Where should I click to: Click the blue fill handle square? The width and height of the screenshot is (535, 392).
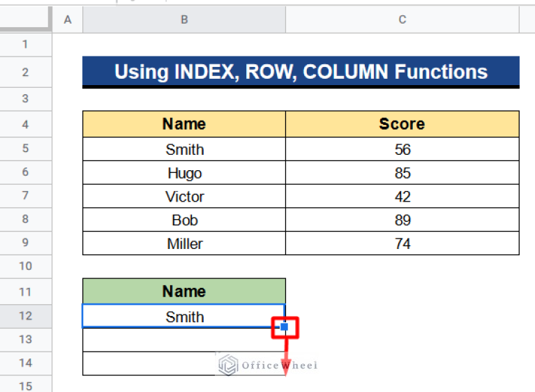[285, 326]
